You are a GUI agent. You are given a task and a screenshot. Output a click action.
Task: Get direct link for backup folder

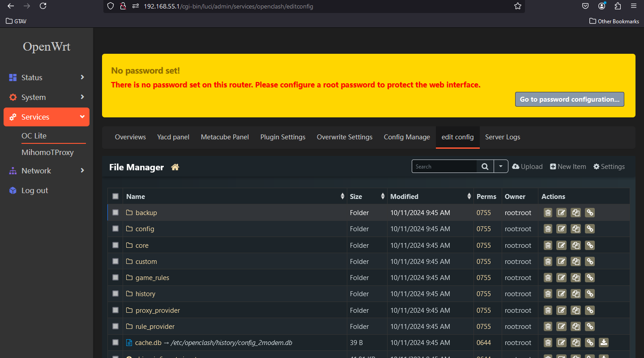click(x=590, y=213)
